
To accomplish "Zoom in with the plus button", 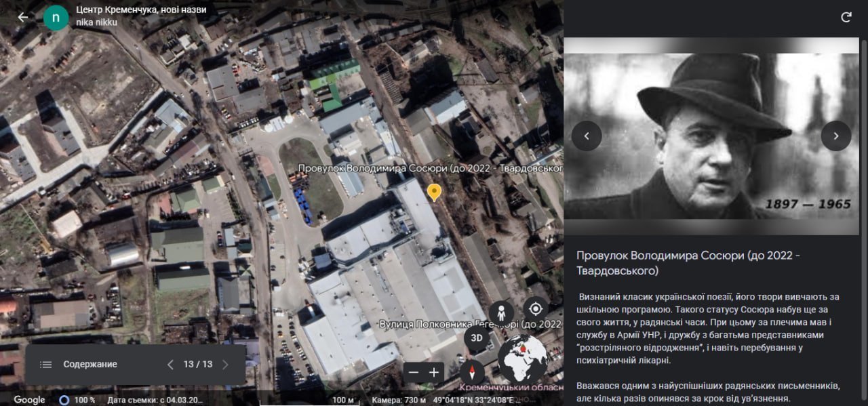I will coord(434,372).
